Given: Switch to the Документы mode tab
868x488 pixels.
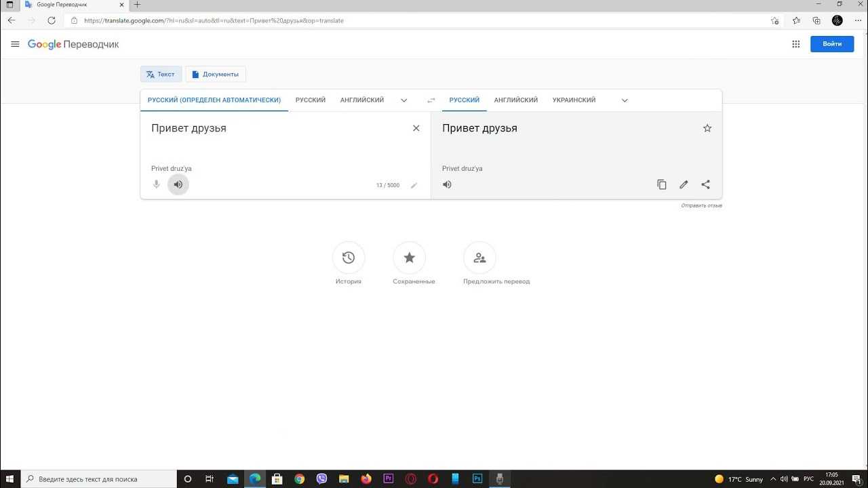Looking at the screenshot, I should coord(216,74).
